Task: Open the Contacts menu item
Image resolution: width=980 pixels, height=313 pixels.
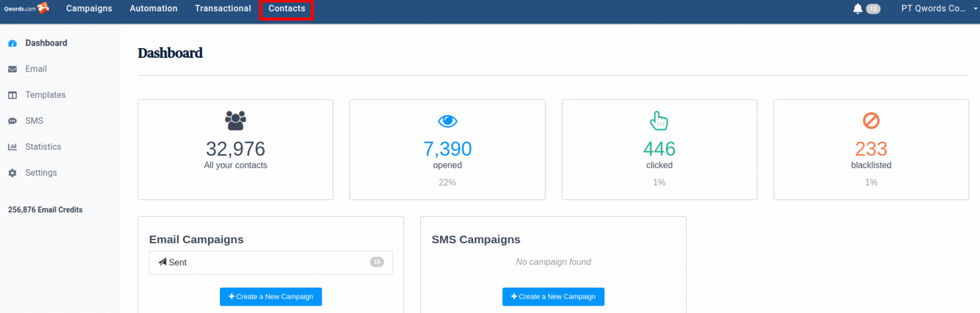Action: (287, 8)
